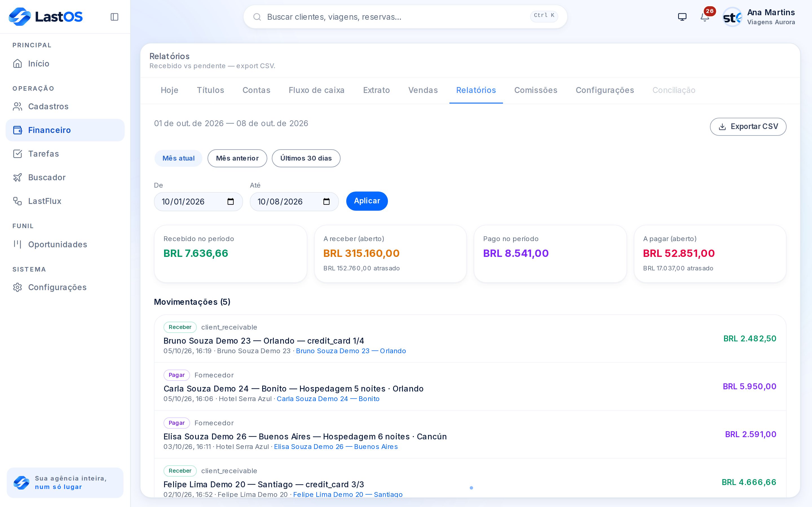Open the Início home icon
The image size is (812, 507).
coord(17,63)
